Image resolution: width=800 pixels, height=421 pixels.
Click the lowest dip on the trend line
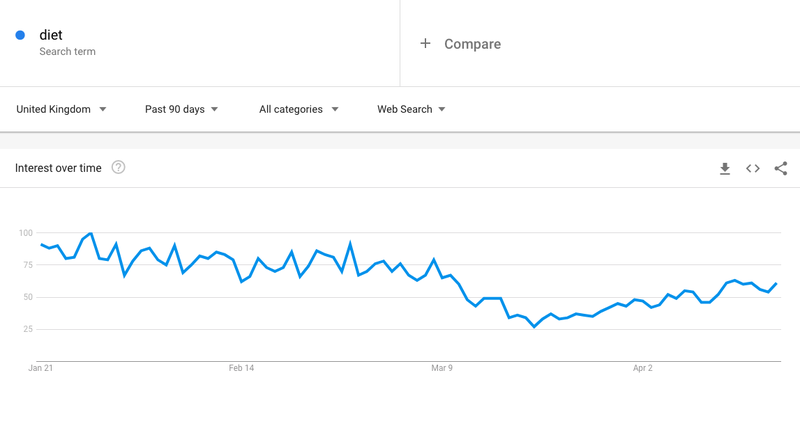click(x=534, y=327)
